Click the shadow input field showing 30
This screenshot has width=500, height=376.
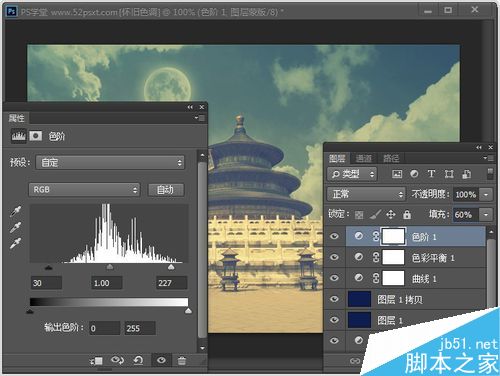coord(46,283)
